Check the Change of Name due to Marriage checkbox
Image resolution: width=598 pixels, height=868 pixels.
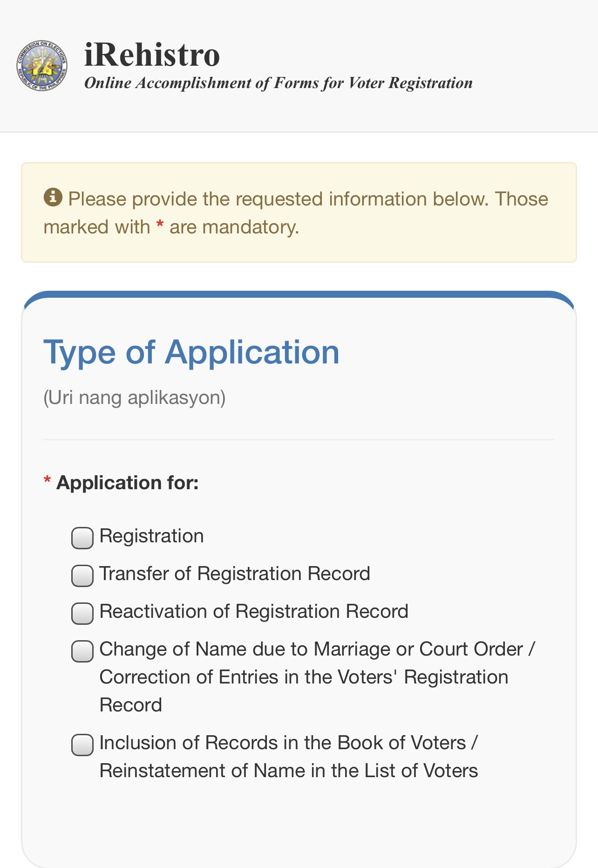point(82,651)
